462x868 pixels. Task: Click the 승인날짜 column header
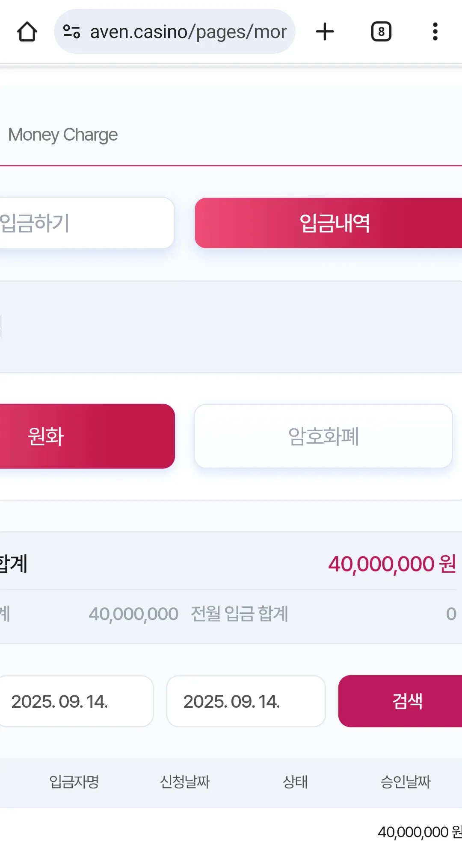click(406, 782)
